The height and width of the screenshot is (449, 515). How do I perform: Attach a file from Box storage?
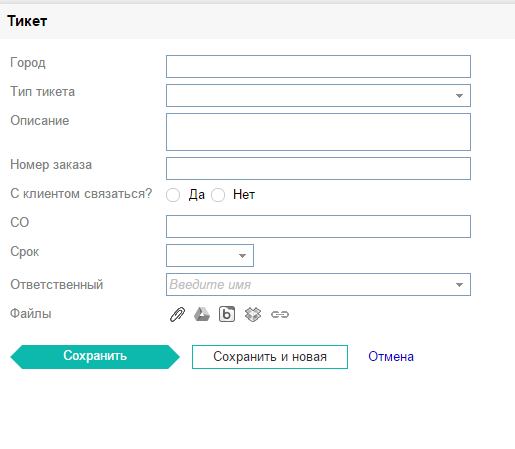pos(227,314)
